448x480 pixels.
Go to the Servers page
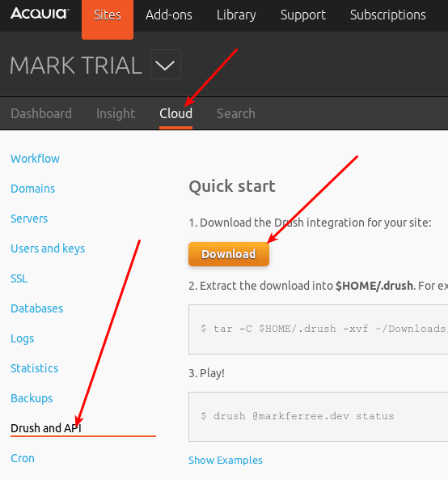(29, 219)
